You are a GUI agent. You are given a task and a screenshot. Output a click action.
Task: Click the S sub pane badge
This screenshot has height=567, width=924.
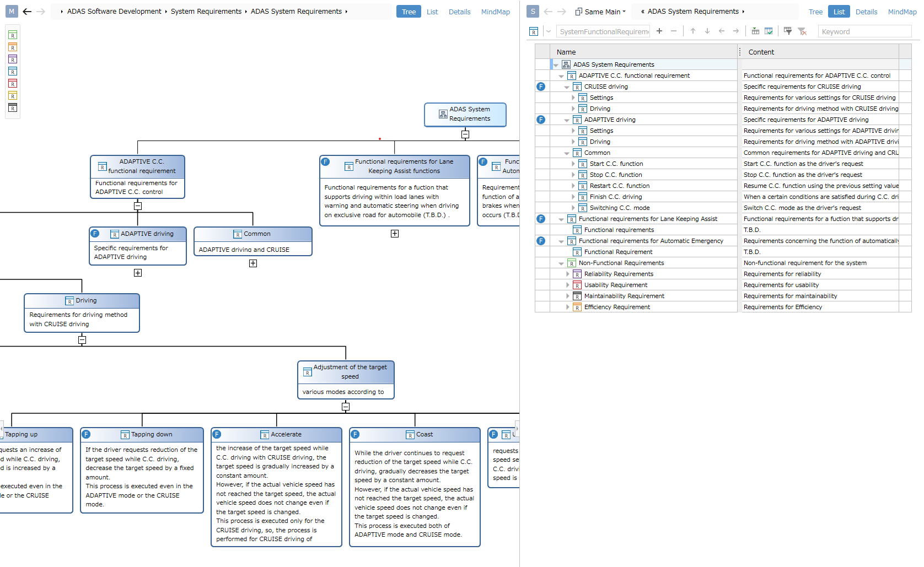pos(533,12)
